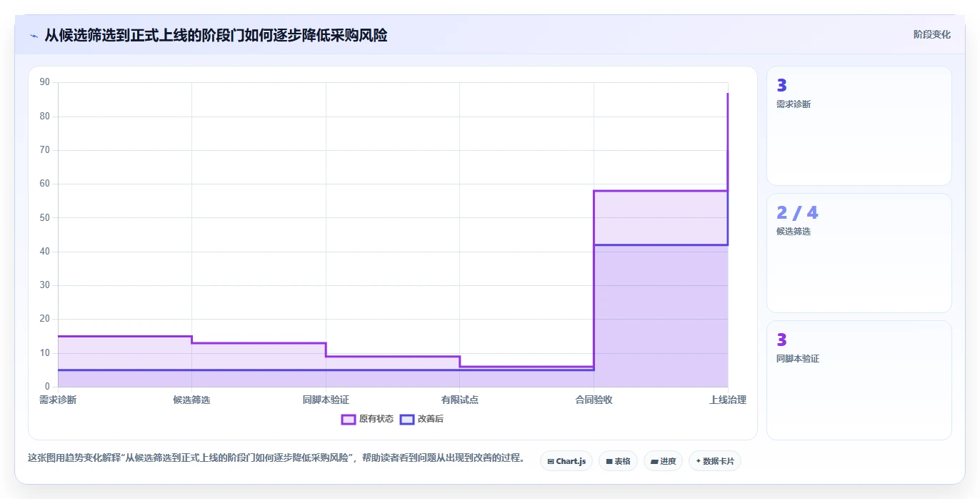
Task: Toggle the 原有状态 legend item
Action: [x=367, y=419]
